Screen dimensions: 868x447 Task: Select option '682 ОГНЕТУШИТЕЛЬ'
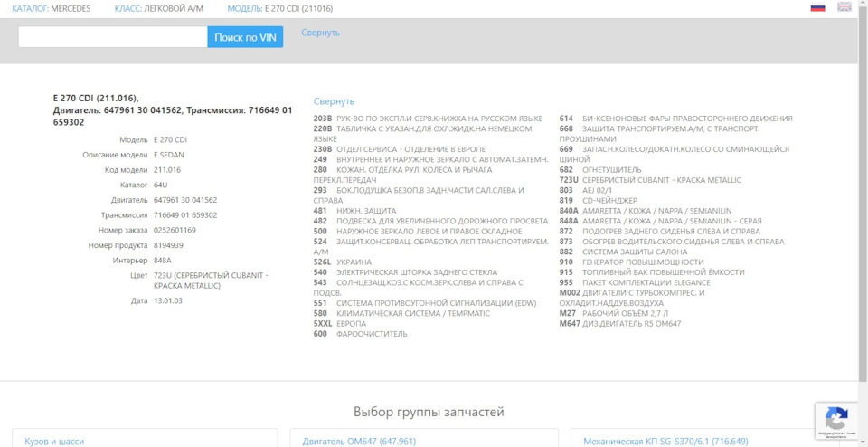coord(600,170)
